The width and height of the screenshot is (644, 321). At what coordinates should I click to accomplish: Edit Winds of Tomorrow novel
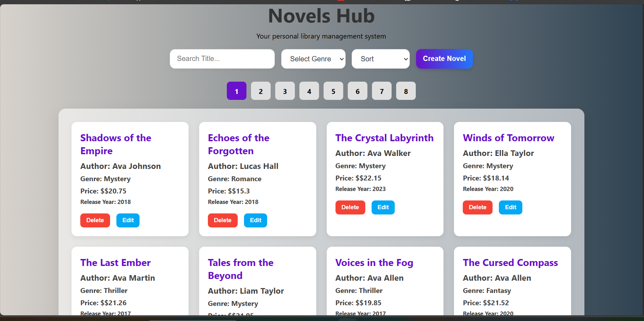point(510,207)
